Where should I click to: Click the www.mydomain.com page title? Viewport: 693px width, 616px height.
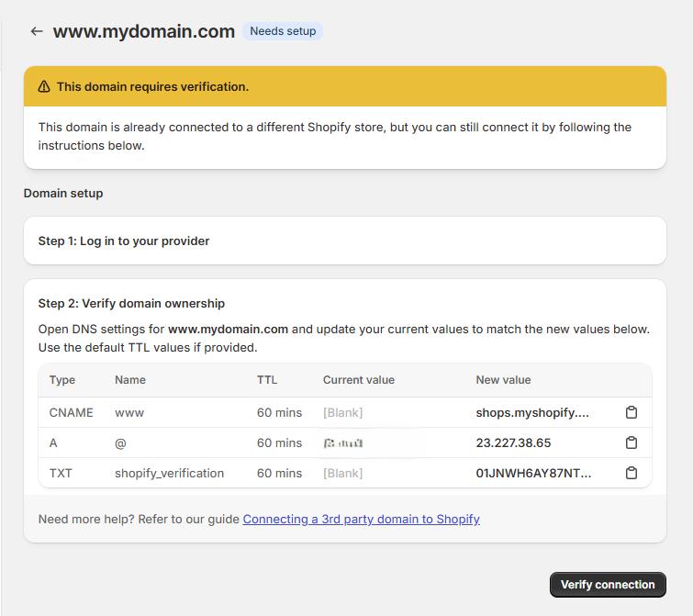click(144, 31)
